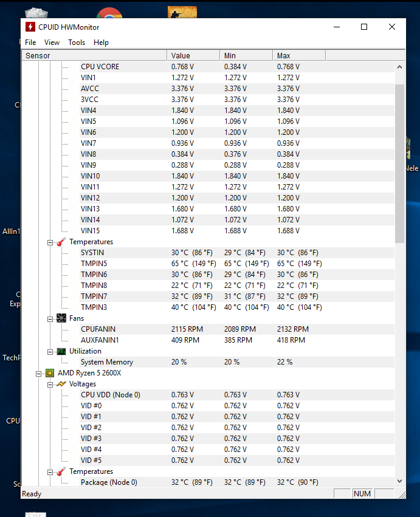Select the TMPIN7 temperature row
The height and width of the screenshot is (517, 420).
click(x=237, y=296)
